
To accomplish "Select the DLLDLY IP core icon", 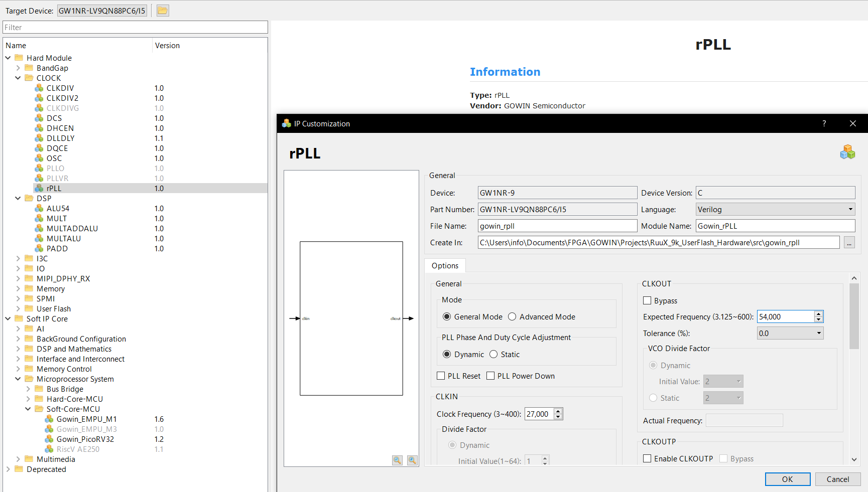I will tap(39, 138).
